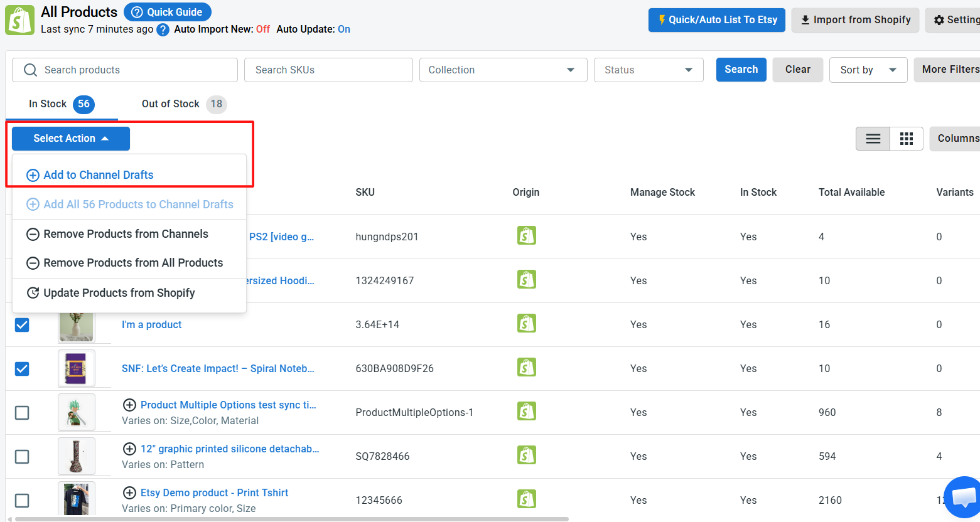The width and height of the screenshot is (980, 522).
Task: Click Product Multiple Options thumbnail image
Action: [x=77, y=412]
